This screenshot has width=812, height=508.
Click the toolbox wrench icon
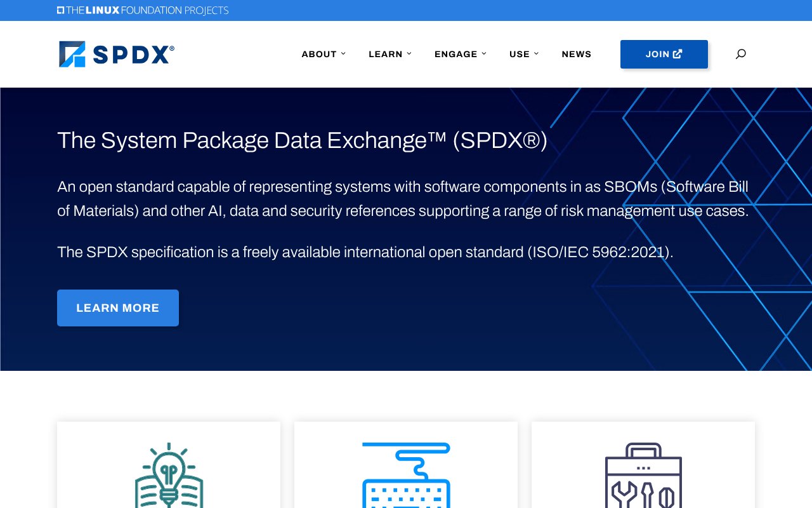[x=643, y=476]
